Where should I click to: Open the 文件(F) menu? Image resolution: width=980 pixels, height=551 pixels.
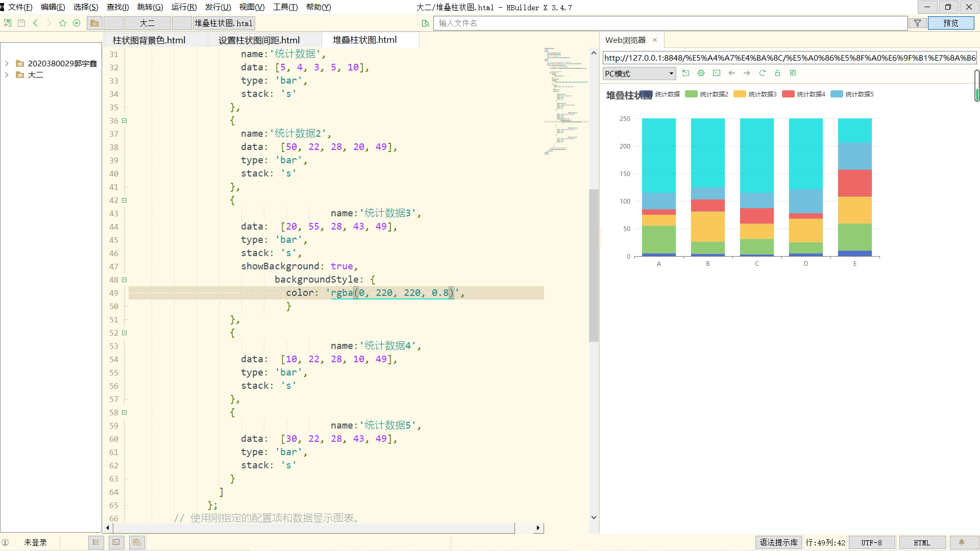click(x=20, y=7)
